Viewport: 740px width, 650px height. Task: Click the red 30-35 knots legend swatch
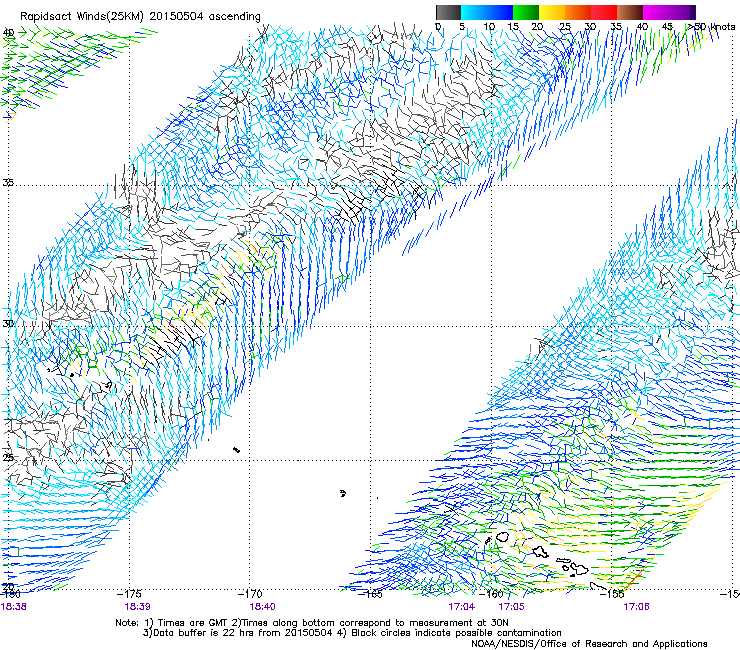pos(604,12)
